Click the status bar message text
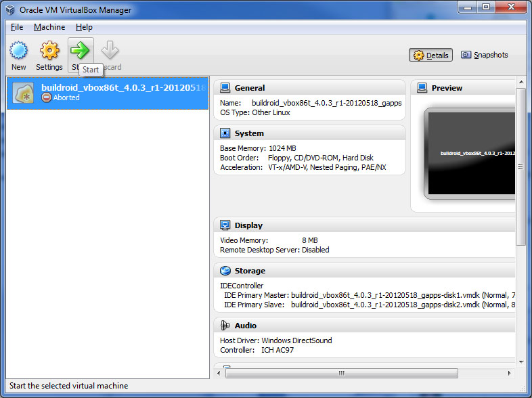The height and width of the screenshot is (398, 532). click(x=69, y=386)
